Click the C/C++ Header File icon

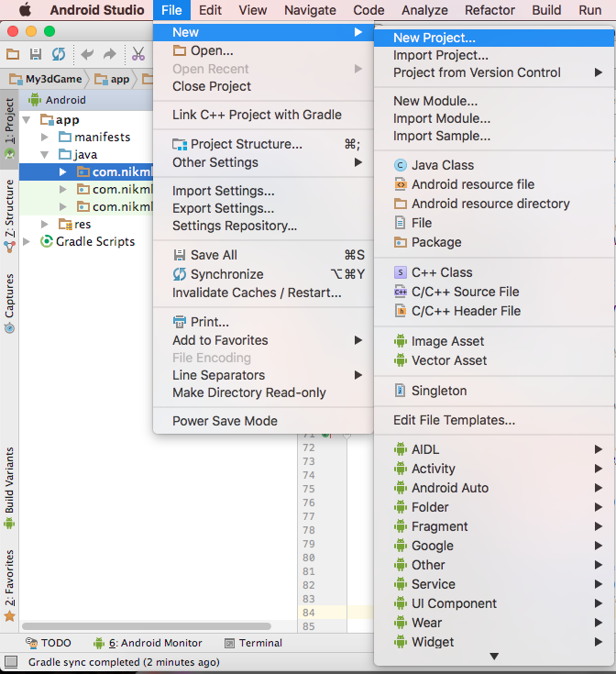pos(401,311)
